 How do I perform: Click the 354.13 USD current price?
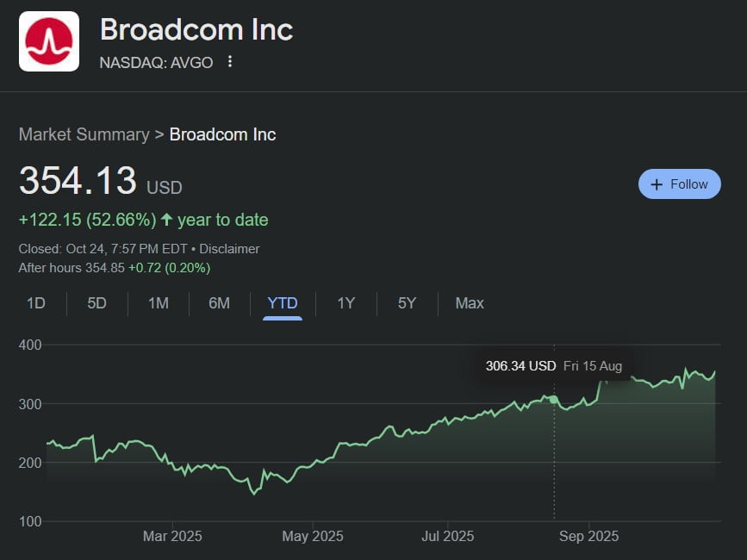click(x=78, y=182)
